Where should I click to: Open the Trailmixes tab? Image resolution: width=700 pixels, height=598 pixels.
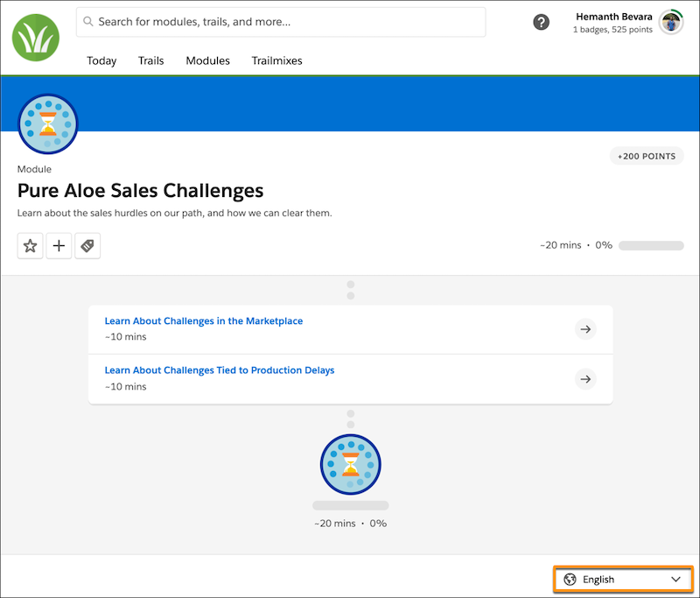tap(276, 60)
